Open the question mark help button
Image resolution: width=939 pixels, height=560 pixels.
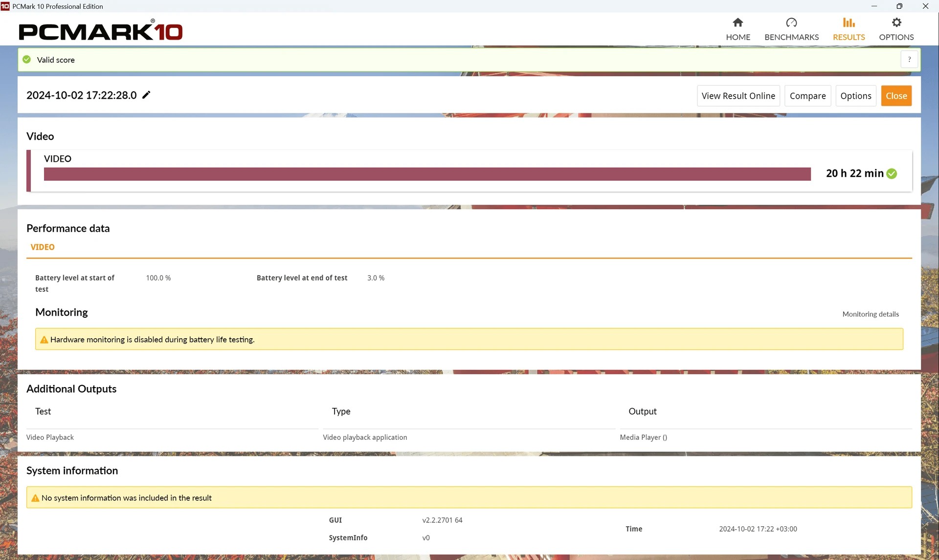[x=909, y=60]
